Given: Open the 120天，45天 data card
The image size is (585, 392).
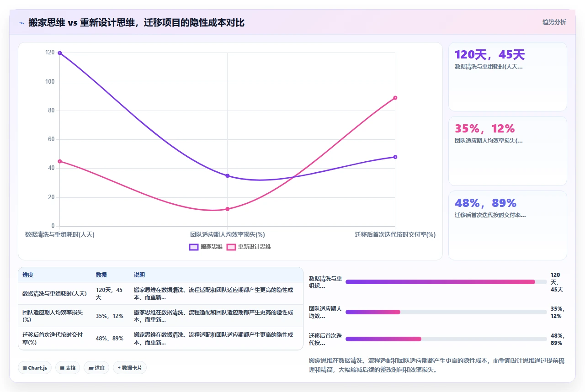Looking at the screenshot, I should pos(508,77).
